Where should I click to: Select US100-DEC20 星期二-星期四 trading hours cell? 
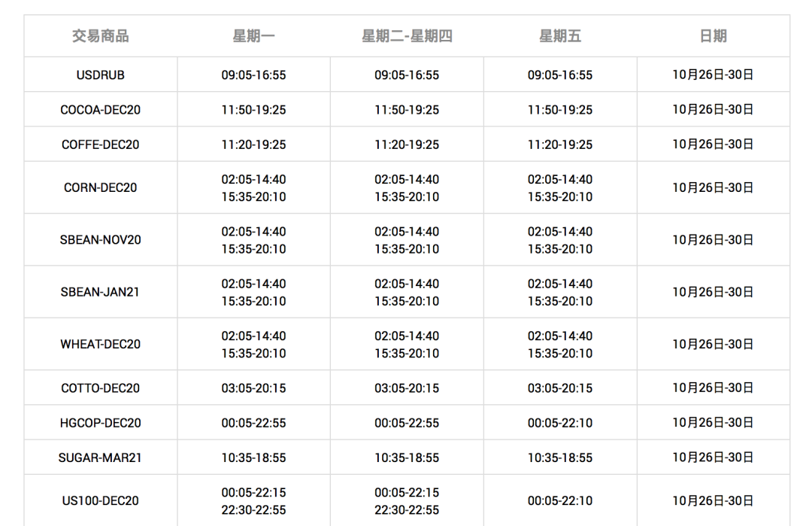[407, 501]
